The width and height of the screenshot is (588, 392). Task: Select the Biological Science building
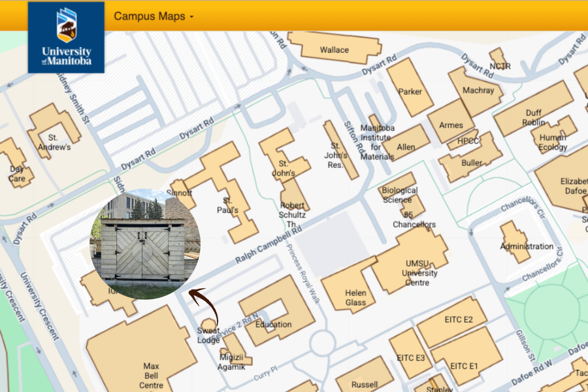pyautogui.click(x=400, y=195)
